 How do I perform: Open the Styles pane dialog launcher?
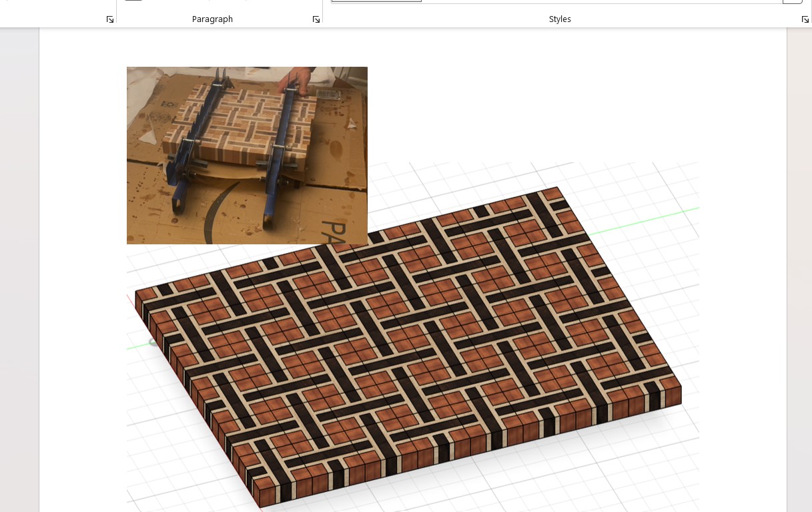click(805, 20)
